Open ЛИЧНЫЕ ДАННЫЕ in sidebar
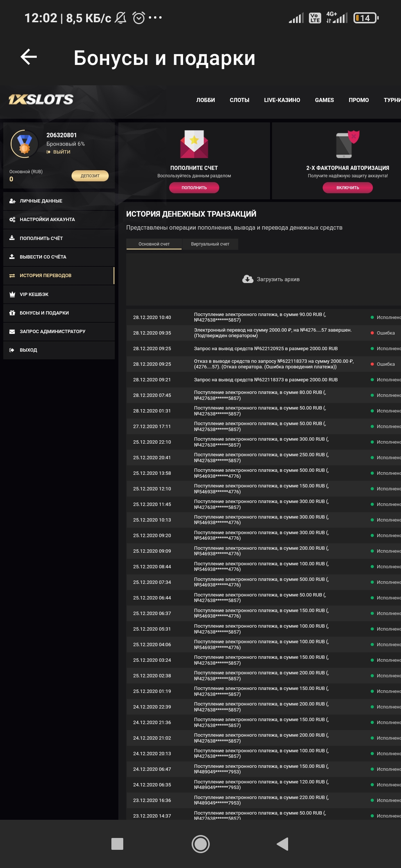The image size is (401, 868). click(41, 201)
